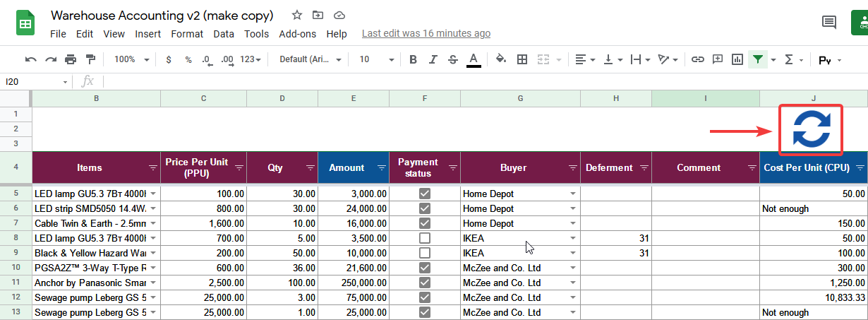The image size is (868, 320).
Task: Uncheck payment status in row 6
Action: pyautogui.click(x=425, y=208)
